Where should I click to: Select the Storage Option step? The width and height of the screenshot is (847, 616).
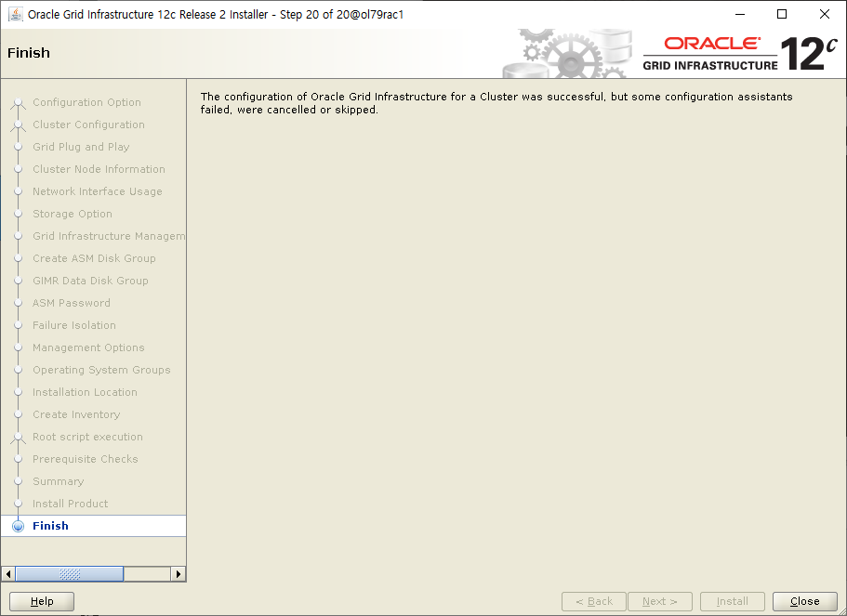tap(73, 214)
